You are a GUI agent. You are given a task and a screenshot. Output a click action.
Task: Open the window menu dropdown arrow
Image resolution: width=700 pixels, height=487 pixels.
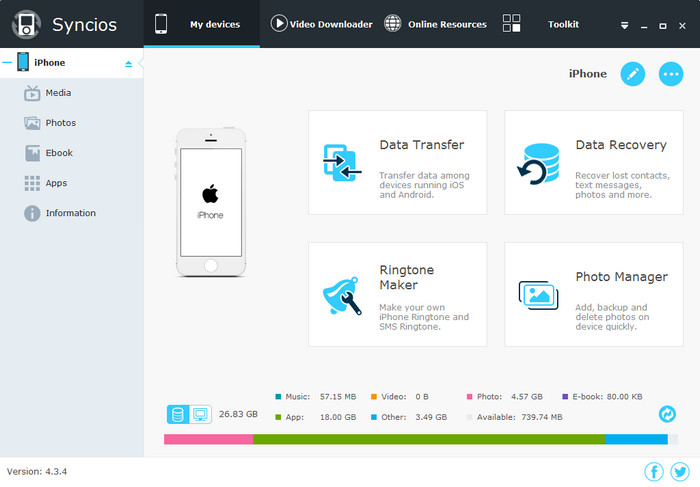(624, 24)
